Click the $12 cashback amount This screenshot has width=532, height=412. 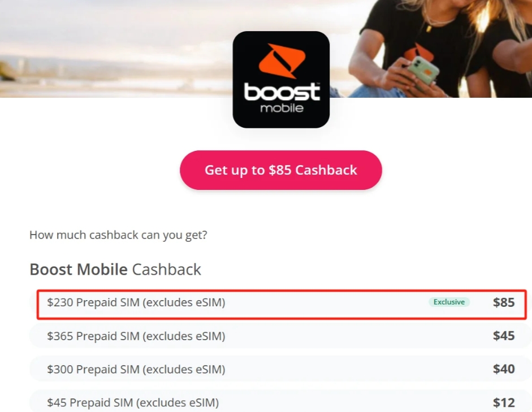pyautogui.click(x=504, y=402)
